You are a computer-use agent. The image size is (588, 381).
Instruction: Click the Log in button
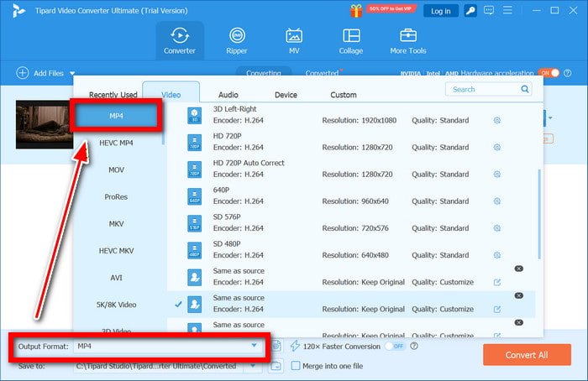click(x=439, y=11)
